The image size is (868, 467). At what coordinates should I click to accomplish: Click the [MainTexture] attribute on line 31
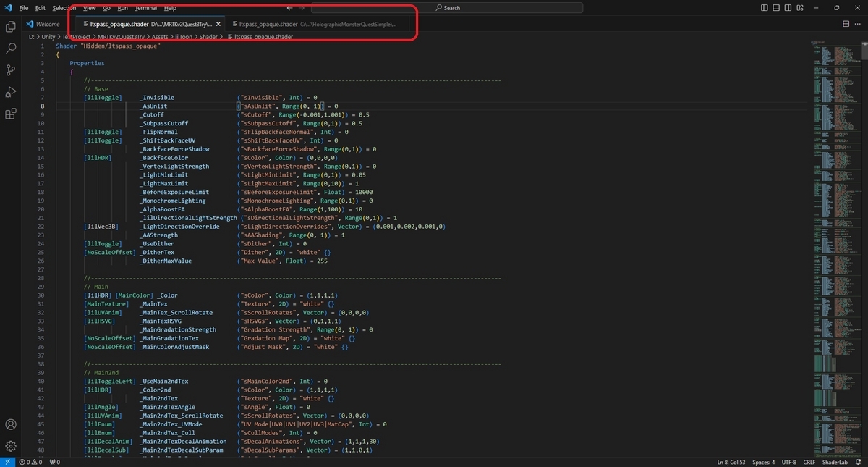click(105, 304)
